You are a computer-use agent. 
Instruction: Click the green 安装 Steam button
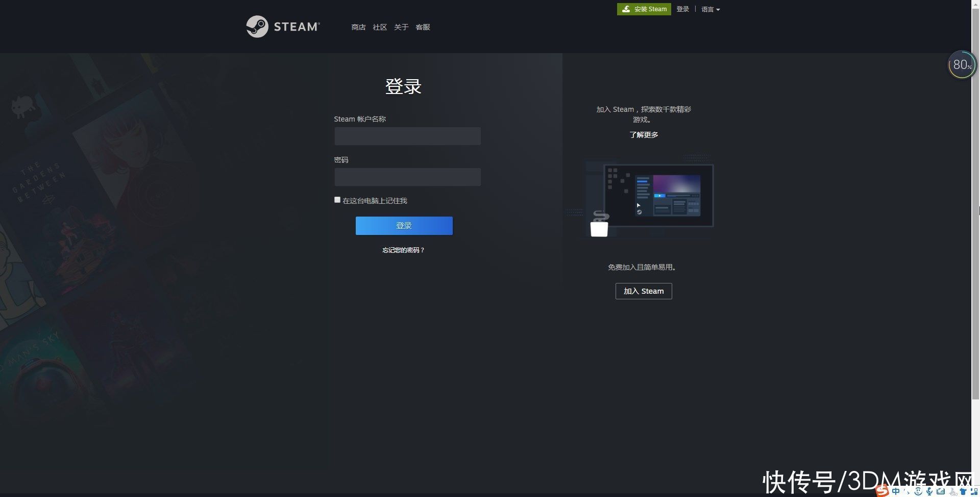[x=644, y=9]
